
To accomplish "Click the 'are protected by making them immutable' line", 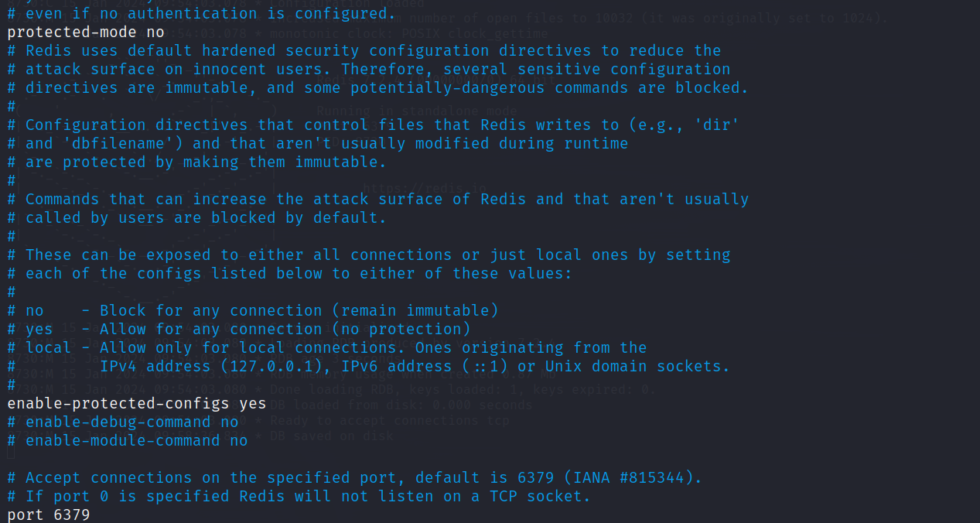I will 197,162.
